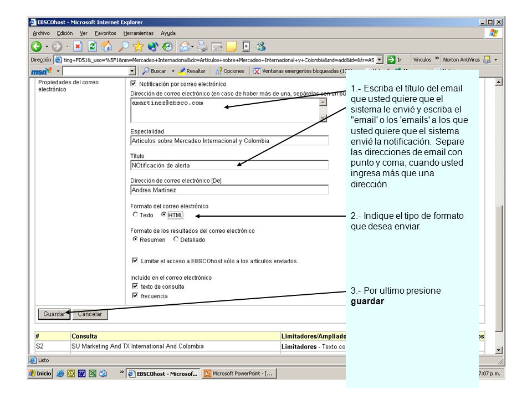Click Buscar on the MSN toolbar
Image resolution: width=532 pixels, height=399 pixels.
point(155,71)
